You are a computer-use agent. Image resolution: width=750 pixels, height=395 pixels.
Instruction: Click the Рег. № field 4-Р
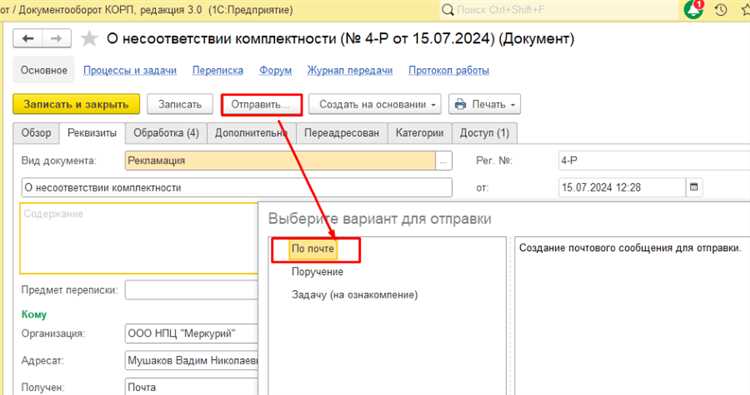(x=654, y=161)
